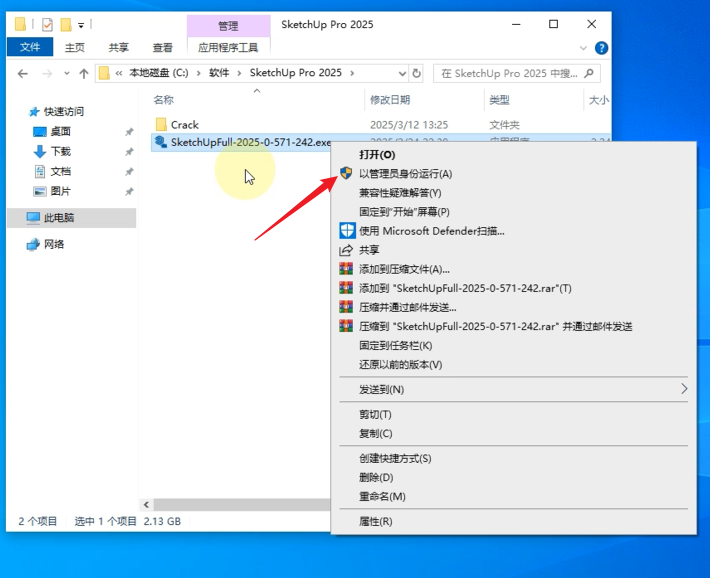Click WinRAR icon beside 添加到压缩文件(A)...
This screenshot has height=578, width=710.
coord(346,269)
